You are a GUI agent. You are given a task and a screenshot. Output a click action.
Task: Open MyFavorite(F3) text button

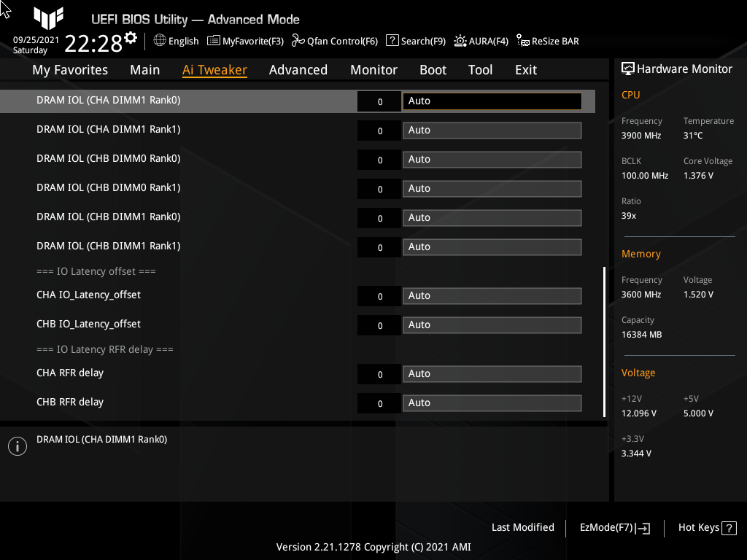253,42
